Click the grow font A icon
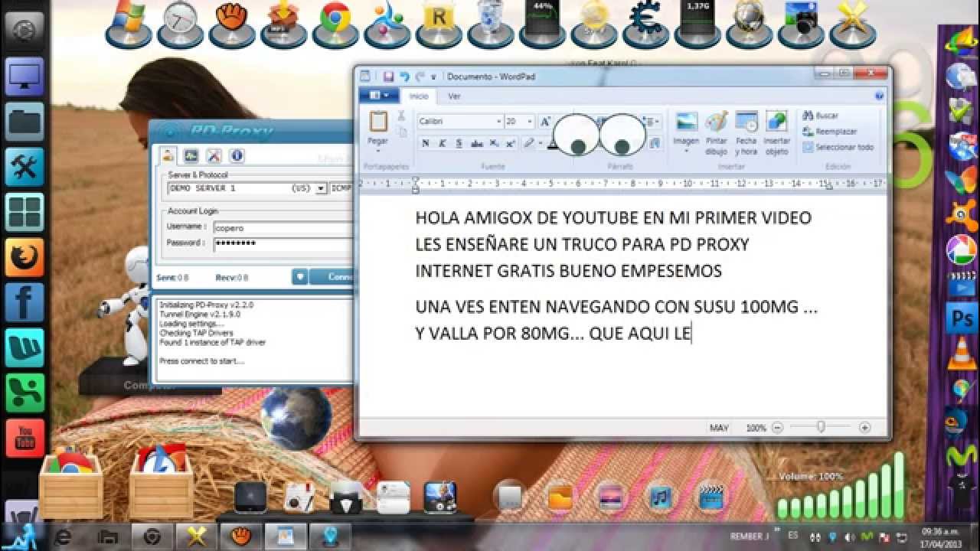 (x=545, y=121)
